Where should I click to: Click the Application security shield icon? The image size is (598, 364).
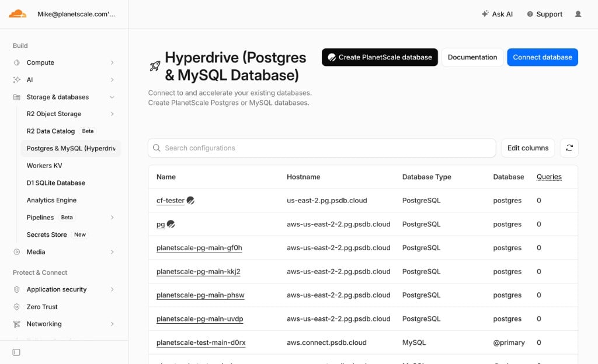pyautogui.click(x=16, y=289)
